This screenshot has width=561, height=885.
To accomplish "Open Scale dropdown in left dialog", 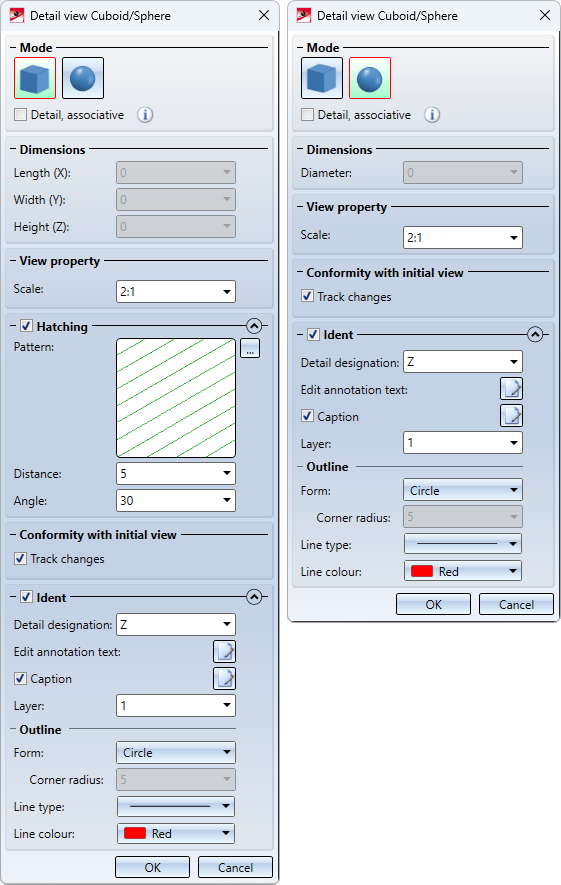I will [176, 292].
